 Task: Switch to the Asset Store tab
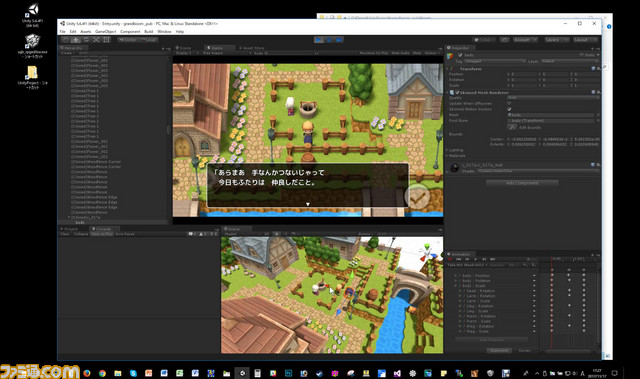click(251, 48)
